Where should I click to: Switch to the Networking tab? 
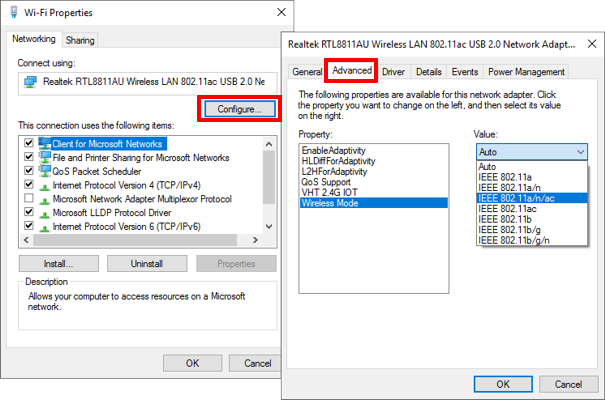[34, 39]
